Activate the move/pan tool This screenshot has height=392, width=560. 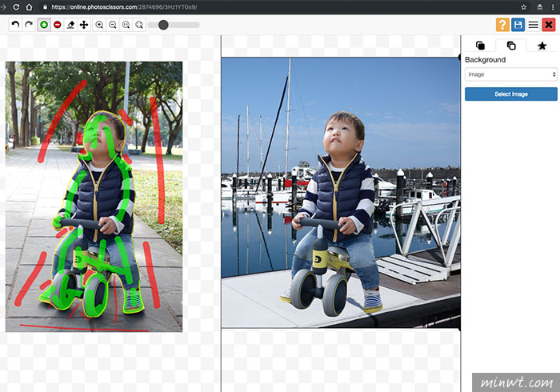coord(84,25)
